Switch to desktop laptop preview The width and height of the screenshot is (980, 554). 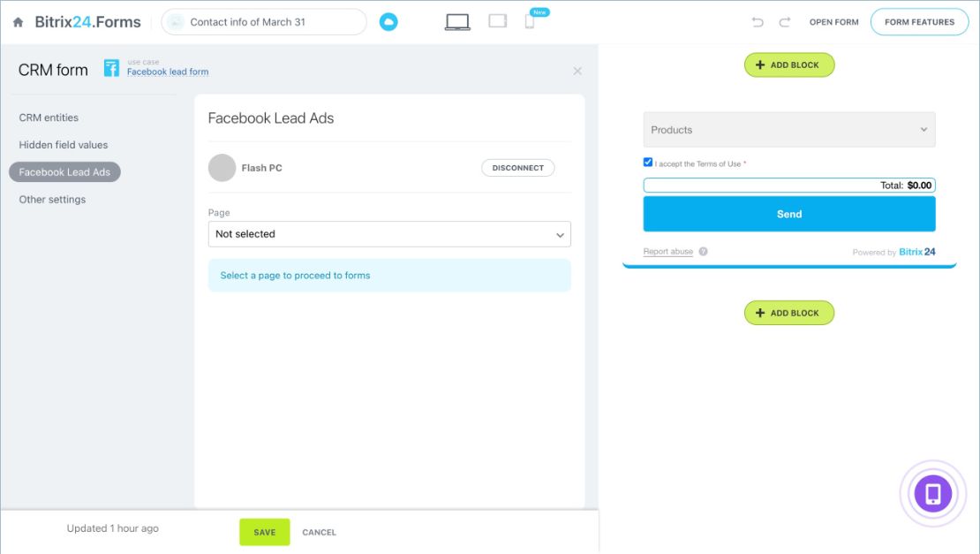[457, 22]
